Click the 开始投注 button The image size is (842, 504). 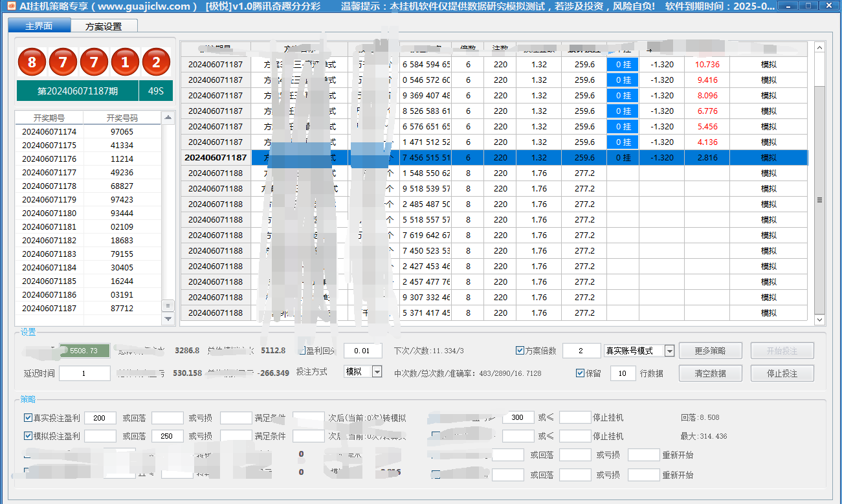(x=782, y=351)
